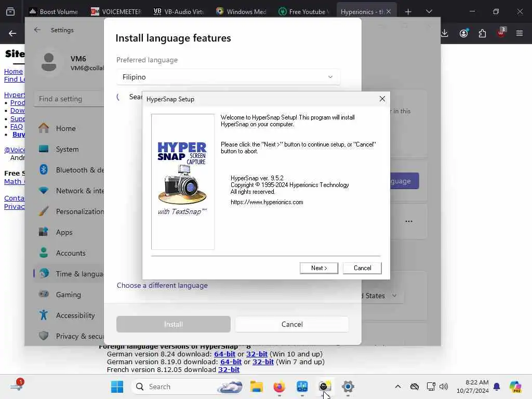Click German 8.24 64-bit download link
This screenshot has width=532, height=399.
coord(224,354)
